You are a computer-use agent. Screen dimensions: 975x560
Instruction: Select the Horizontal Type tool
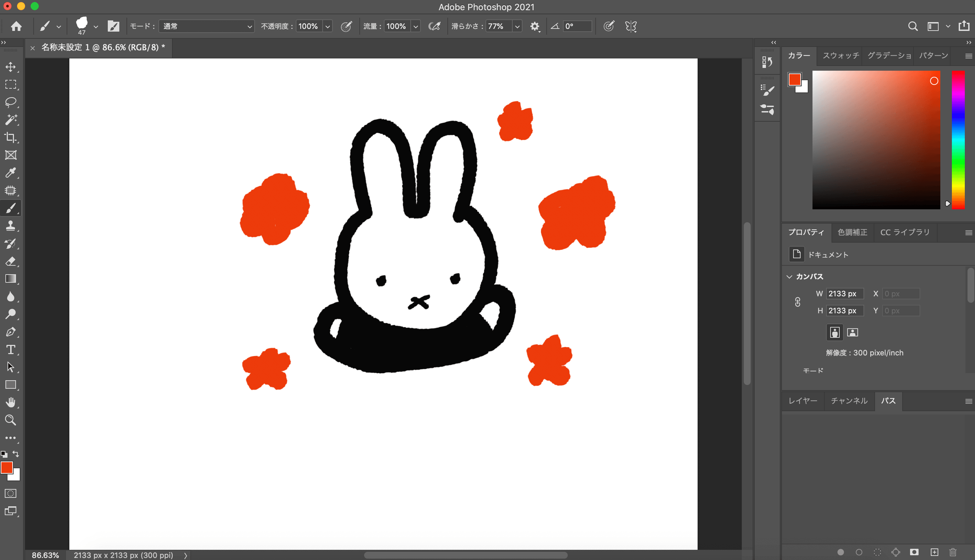[x=11, y=350]
